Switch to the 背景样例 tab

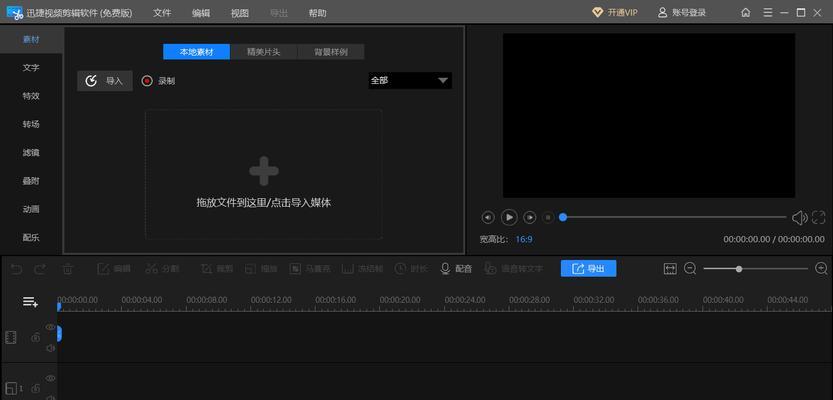331,52
